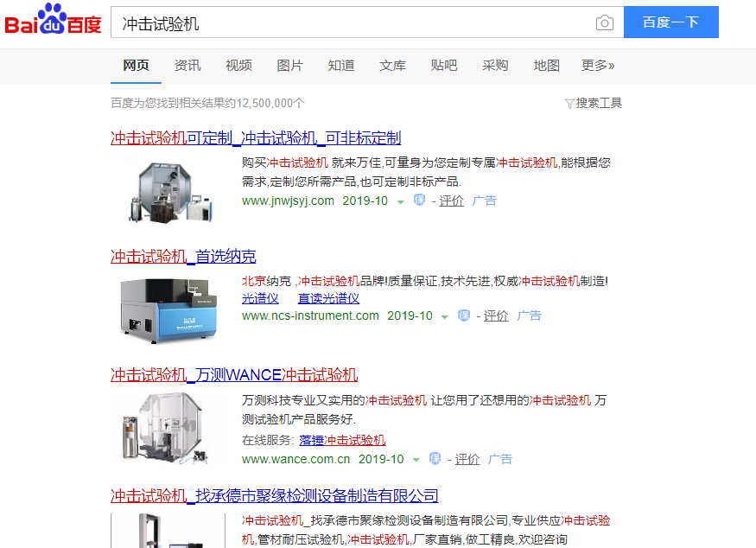Click 评价 for jnwjsyj.com result
This screenshot has width=756, height=548.
pyautogui.click(x=451, y=201)
